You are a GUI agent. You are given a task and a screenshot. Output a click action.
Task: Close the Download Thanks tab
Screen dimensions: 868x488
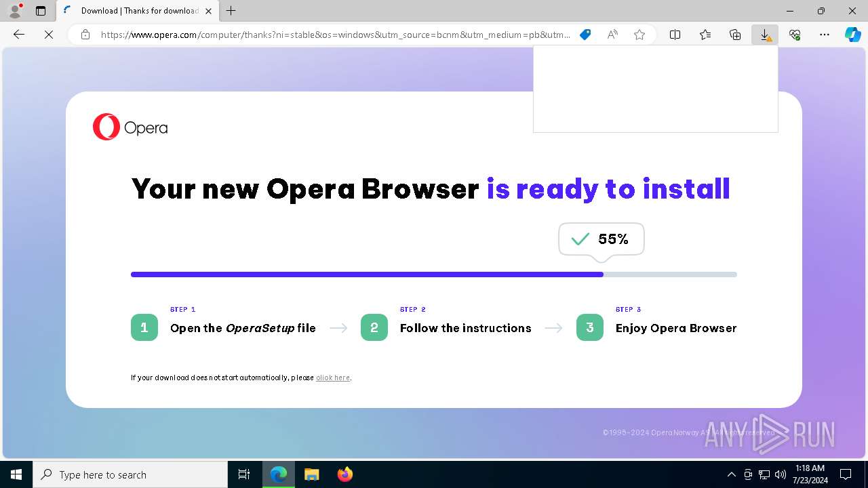[208, 11]
